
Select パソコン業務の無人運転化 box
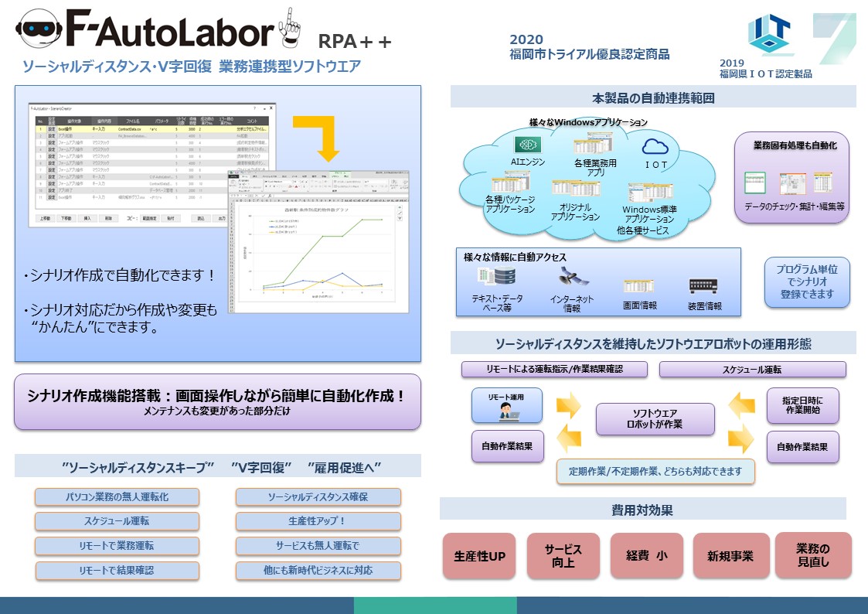point(117,496)
